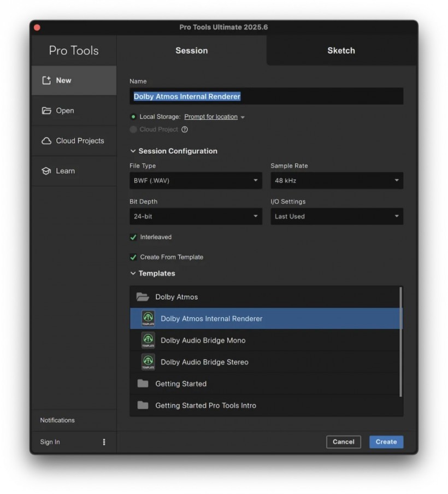Open the Bit Depth dropdown
This screenshot has width=448, height=494.
(x=196, y=216)
